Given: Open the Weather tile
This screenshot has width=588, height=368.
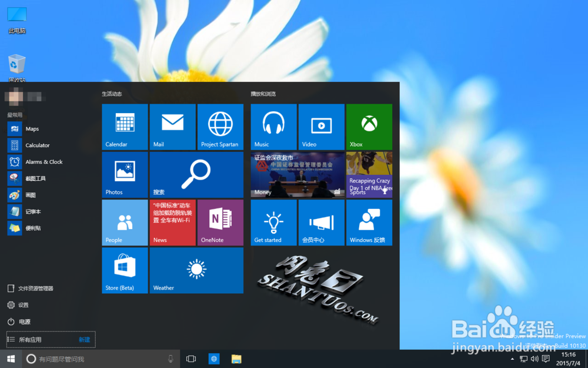Looking at the screenshot, I should (x=196, y=270).
